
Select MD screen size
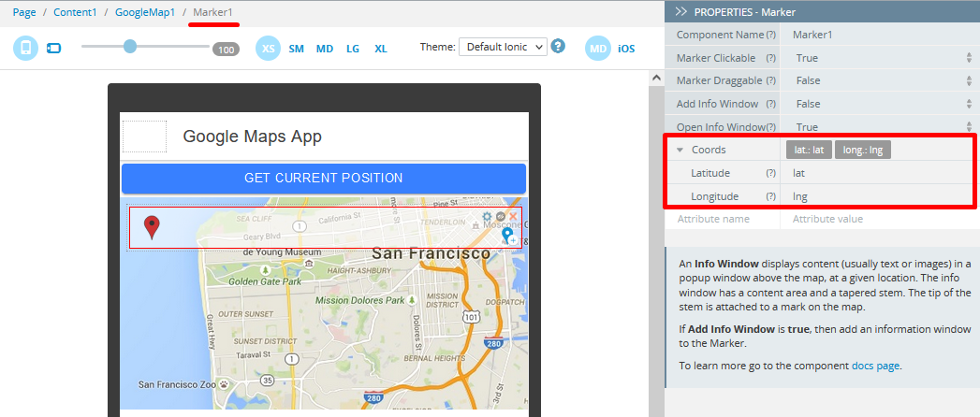325,49
